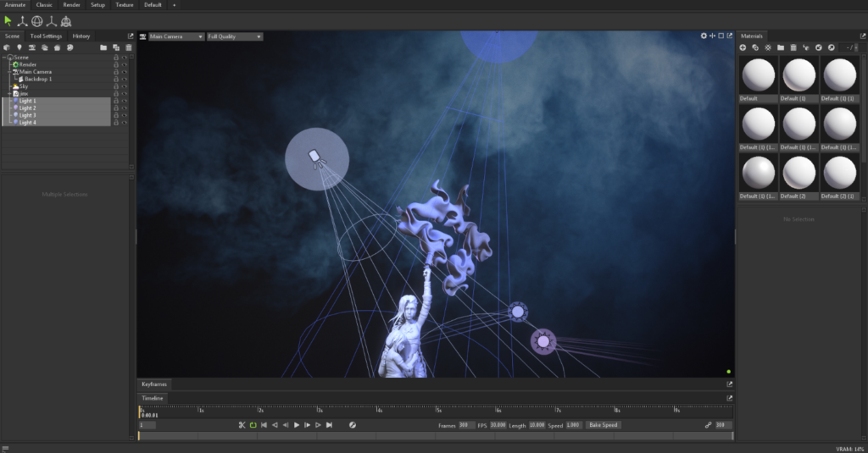
Task: Pop out the Scene panel
Action: click(131, 36)
